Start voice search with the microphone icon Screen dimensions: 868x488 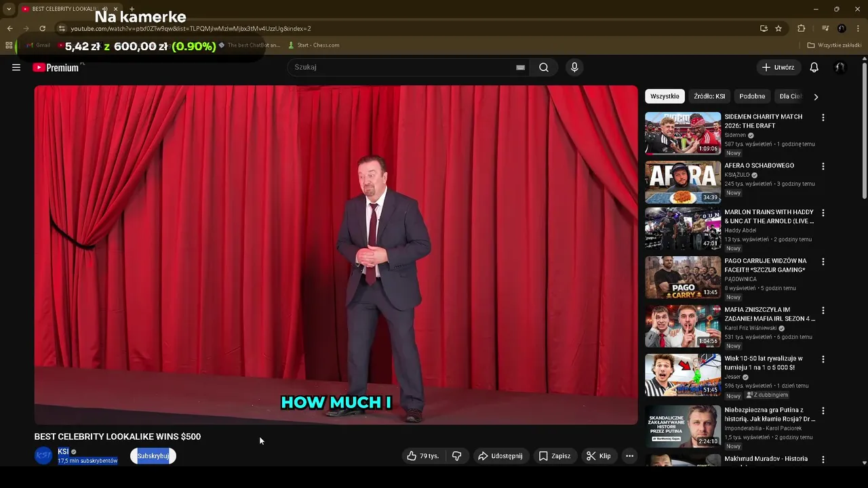[574, 67]
